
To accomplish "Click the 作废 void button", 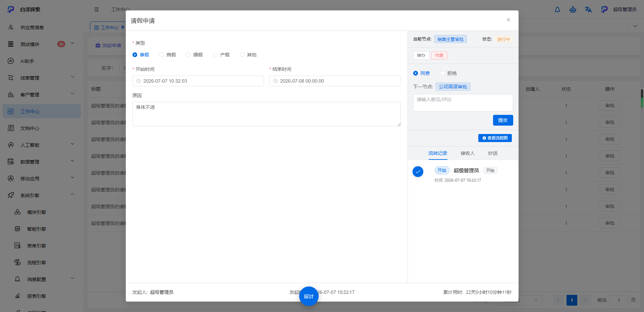I will click(x=439, y=55).
